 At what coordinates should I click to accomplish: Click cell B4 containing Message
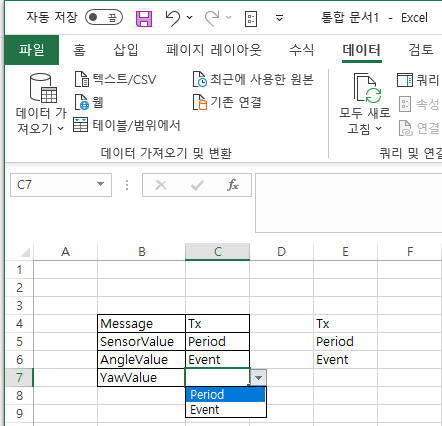(142, 324)
